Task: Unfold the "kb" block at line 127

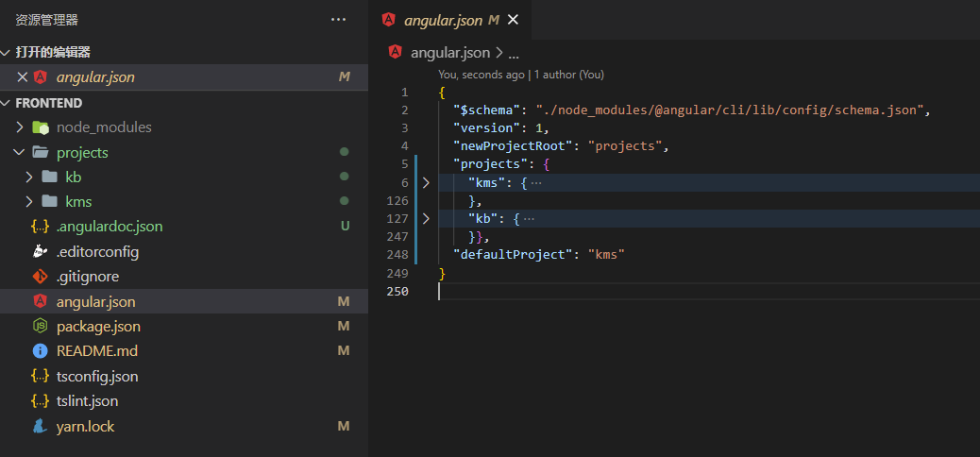Action: tap(426, 219)
